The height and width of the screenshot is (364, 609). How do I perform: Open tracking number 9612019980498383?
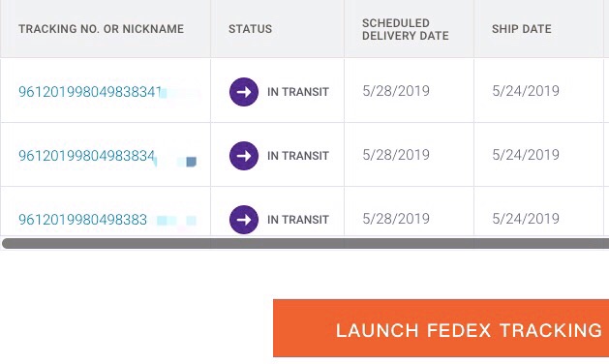click(82, 220)
